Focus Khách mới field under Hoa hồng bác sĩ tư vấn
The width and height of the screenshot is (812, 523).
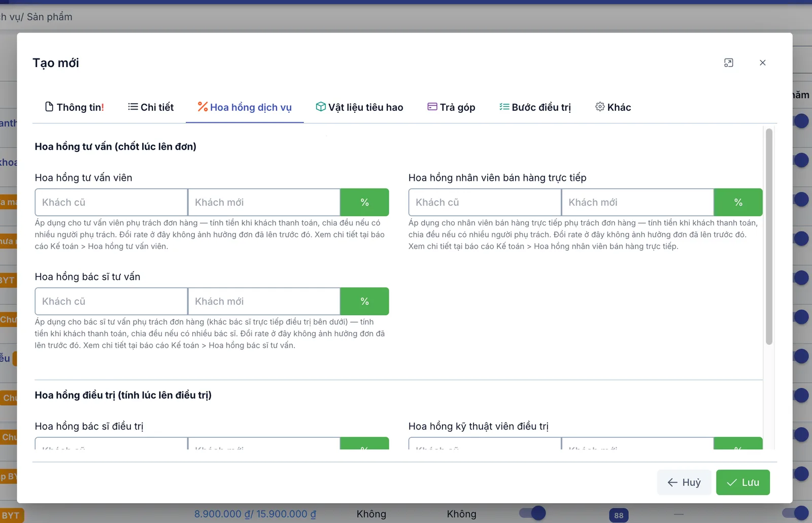[264, 301]
